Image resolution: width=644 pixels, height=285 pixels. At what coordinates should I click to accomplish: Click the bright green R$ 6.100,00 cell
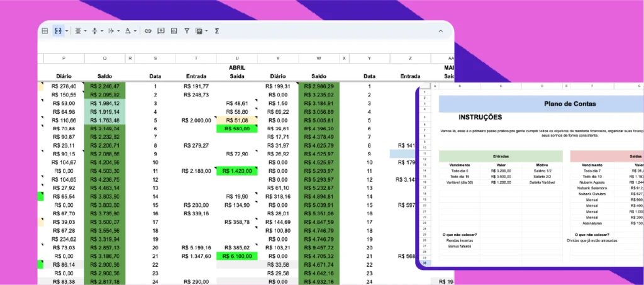(237, 256)
